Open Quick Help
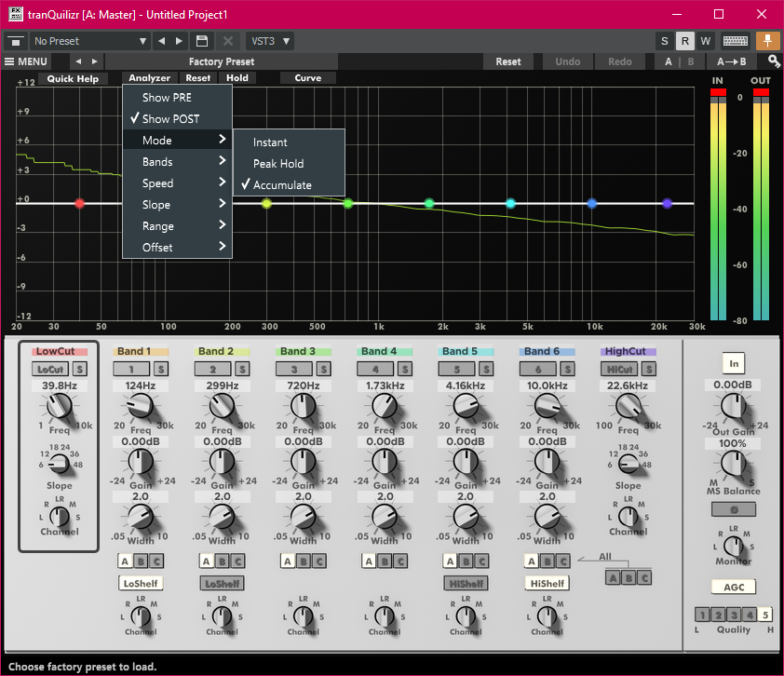784x676 pixels. (73, 78)
